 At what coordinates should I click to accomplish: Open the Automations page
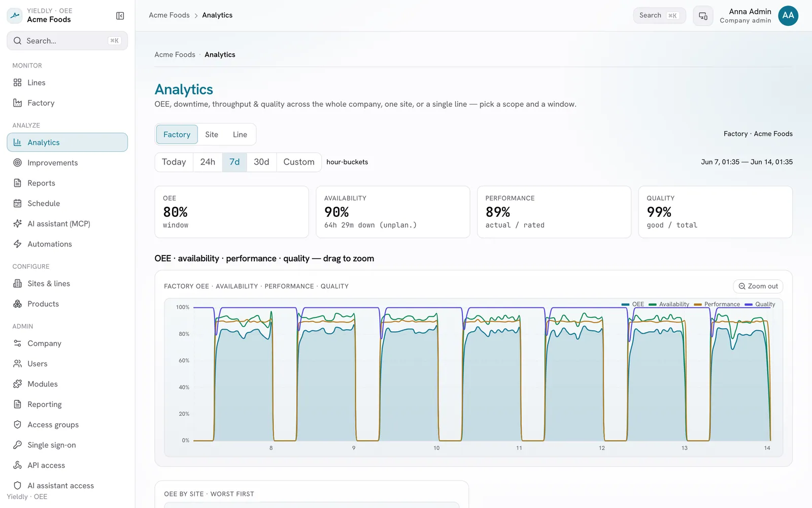tap(67, 244)
